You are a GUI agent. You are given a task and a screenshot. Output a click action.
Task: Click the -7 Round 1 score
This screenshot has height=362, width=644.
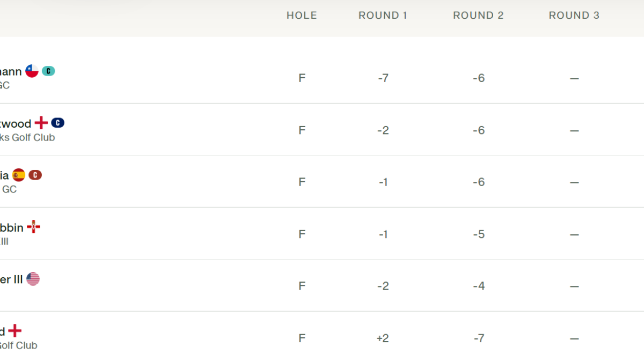(383, 78)
